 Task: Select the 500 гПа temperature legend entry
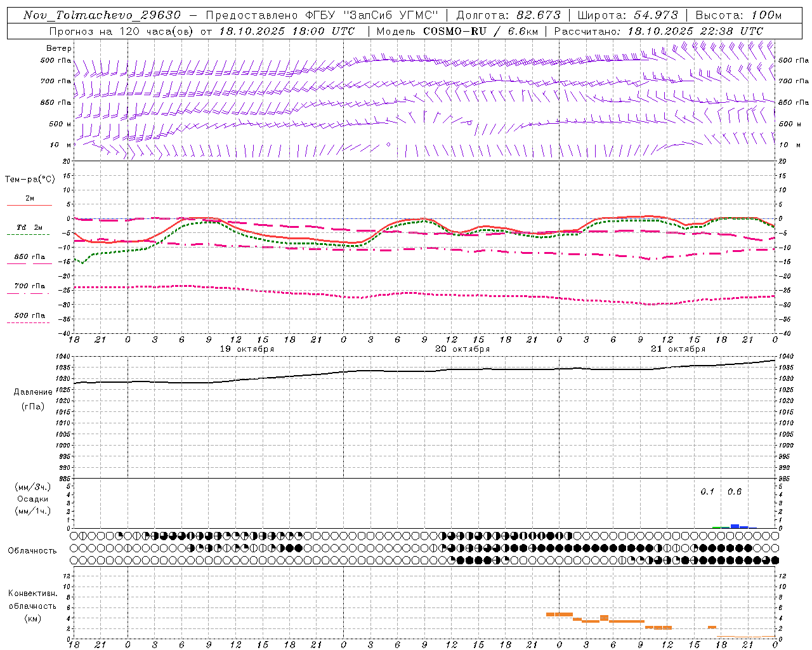[29, 317]
